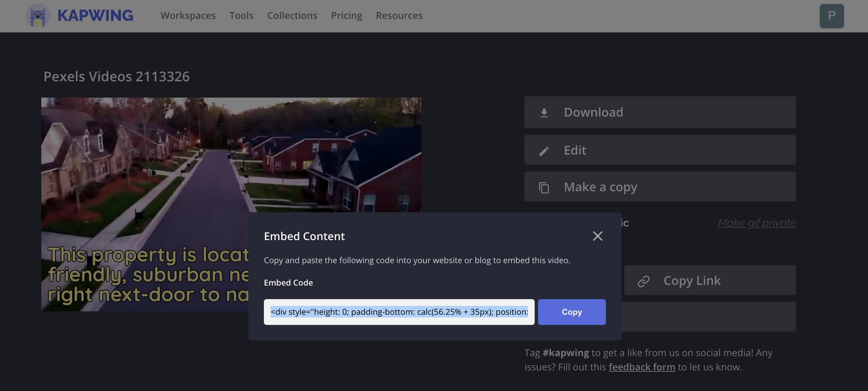Click the Kapwing cat logo icon
The height and width of the screenshot is (391, 868).
coord(38,16)
